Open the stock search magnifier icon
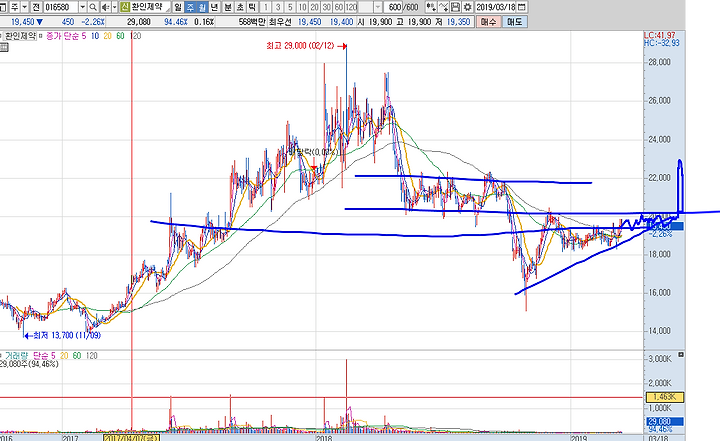 (93, 7)
